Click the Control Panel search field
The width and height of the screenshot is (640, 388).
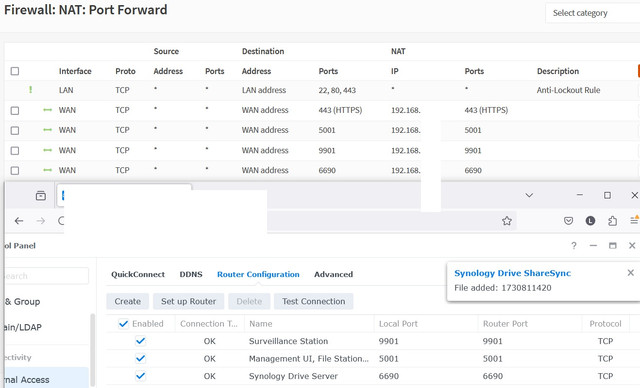tap(46, 276)
